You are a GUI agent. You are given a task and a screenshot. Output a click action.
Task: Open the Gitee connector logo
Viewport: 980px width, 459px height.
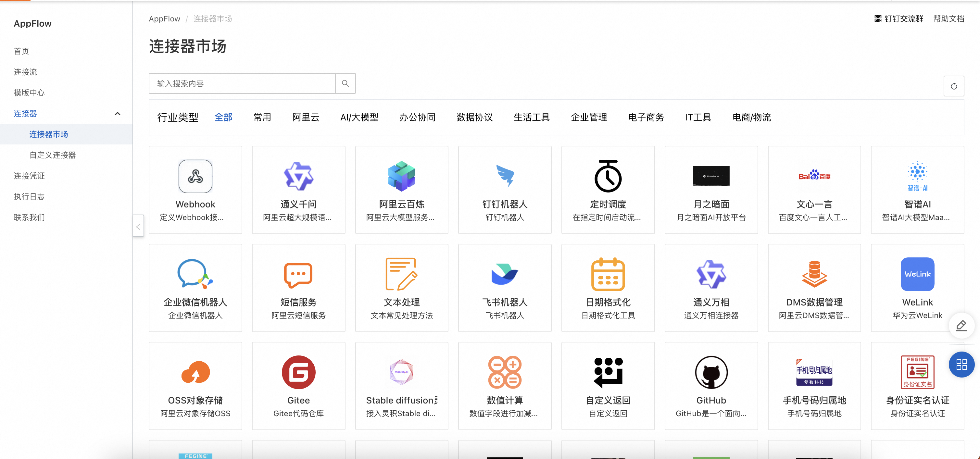[x=298, y=372]
